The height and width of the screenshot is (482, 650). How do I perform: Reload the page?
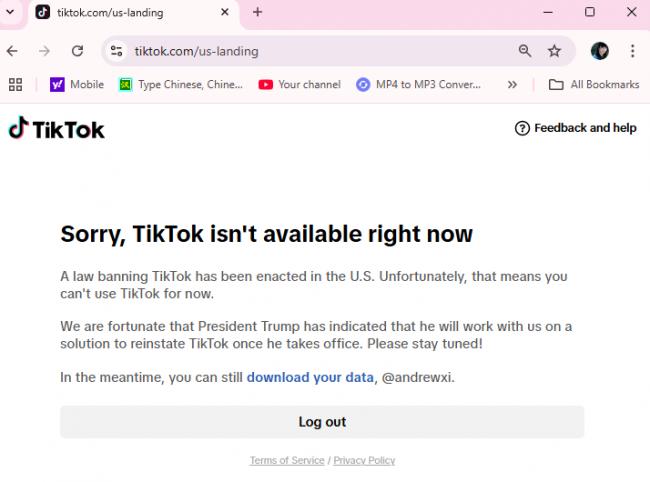click(77, 51)
